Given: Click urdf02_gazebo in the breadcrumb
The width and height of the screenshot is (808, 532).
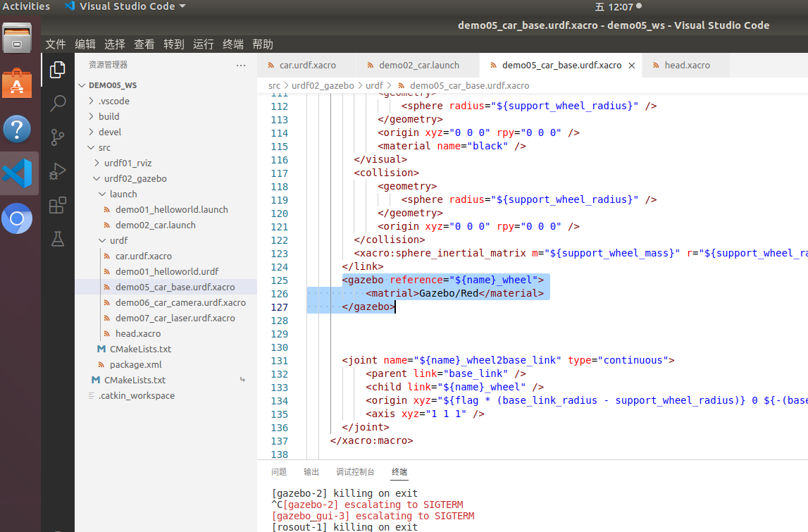Looking at the screenshot, I should 323,85.
